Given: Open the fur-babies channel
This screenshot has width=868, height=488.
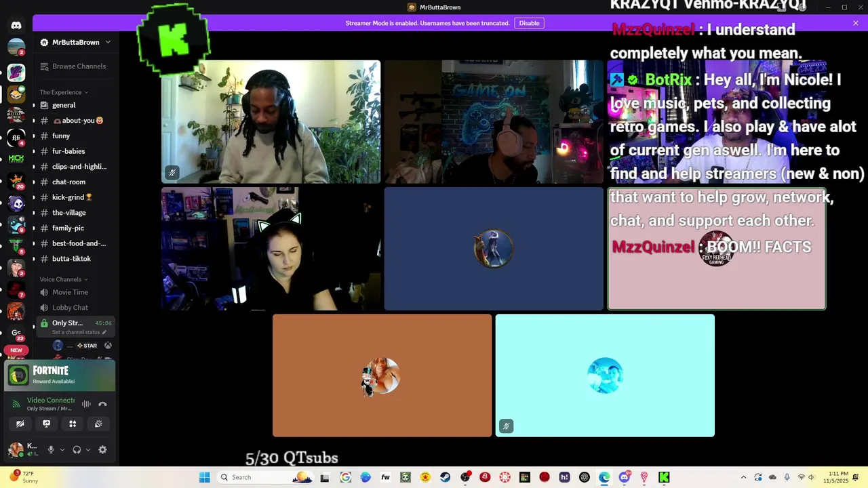Looking at the screenshot, I should point(75,151).
